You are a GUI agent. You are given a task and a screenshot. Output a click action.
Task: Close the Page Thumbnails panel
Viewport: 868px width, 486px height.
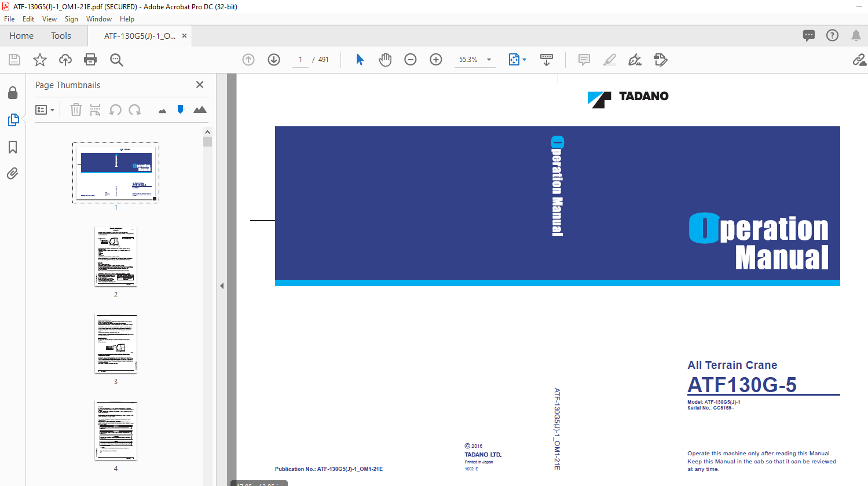pyautogui.click(x=200, y=85)
